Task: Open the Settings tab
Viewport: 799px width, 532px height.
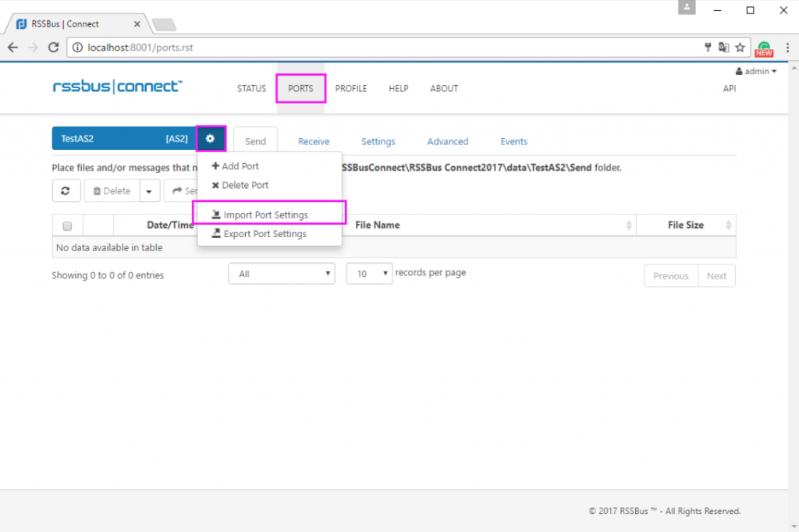Action: [x=378, y=142]
